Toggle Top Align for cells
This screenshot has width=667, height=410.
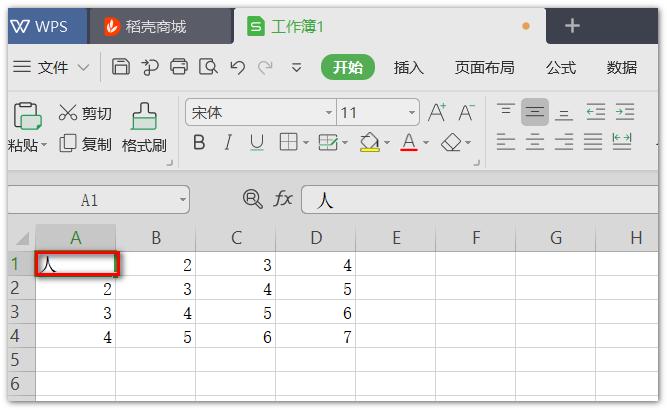(506, 111)
